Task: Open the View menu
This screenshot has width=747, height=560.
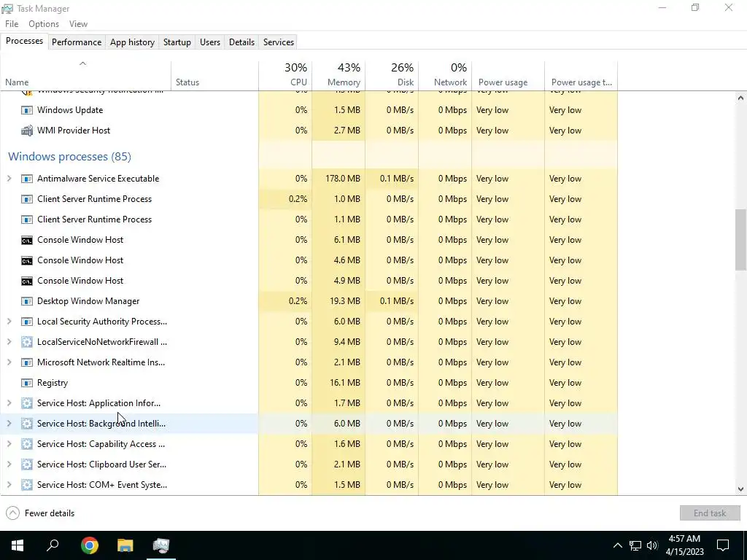Action: point(78,24)
